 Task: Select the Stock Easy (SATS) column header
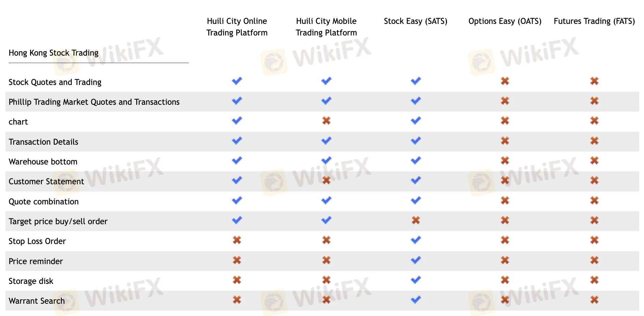pos(416,21)
